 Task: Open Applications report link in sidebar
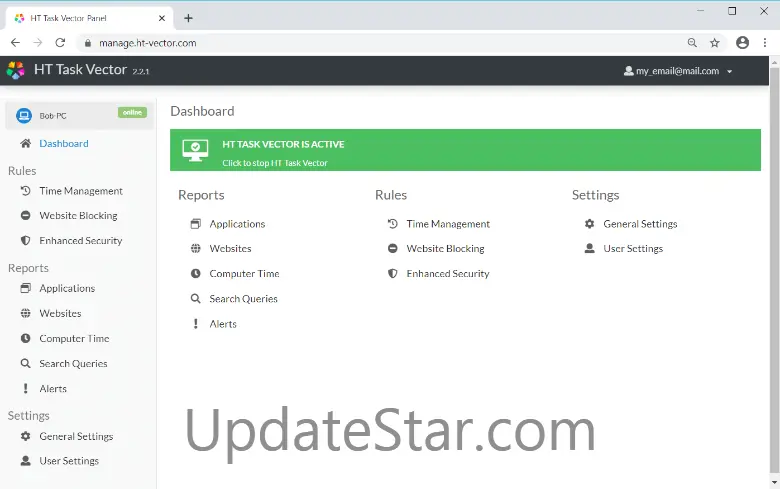67,289
